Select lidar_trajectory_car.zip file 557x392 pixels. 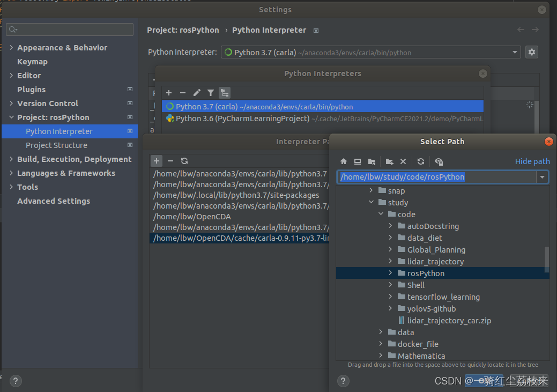coord(449,320)
